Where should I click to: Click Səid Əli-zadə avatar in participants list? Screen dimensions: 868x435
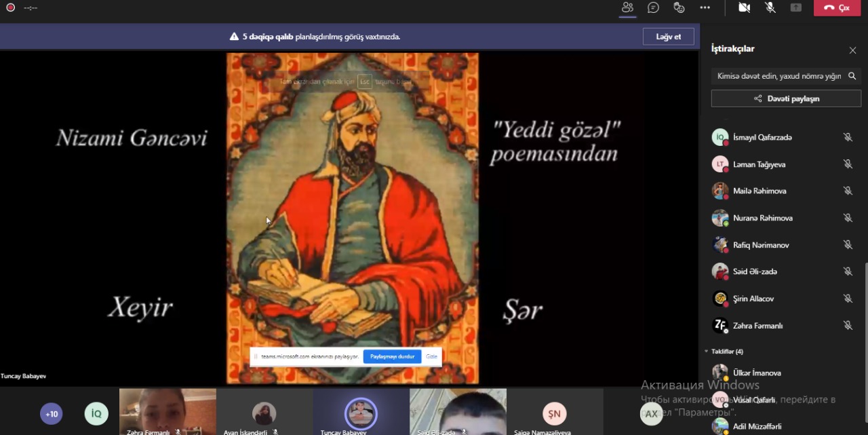720,271
